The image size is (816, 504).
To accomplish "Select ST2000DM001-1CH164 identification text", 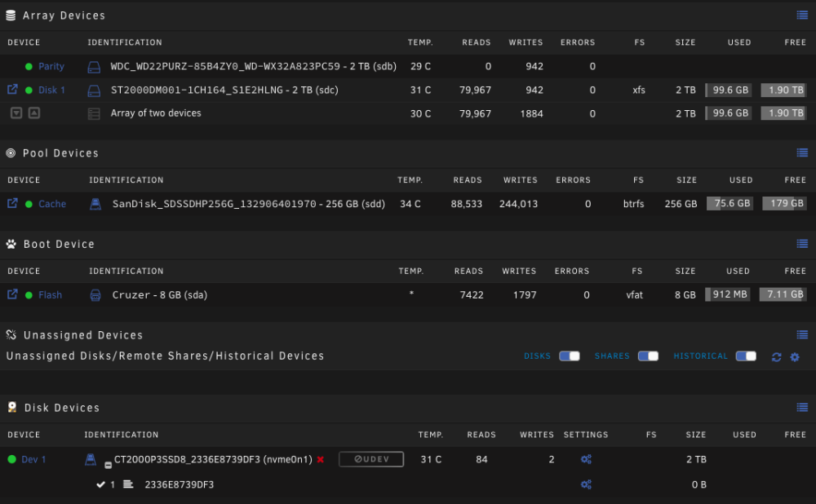I will (x=224, y=90).
